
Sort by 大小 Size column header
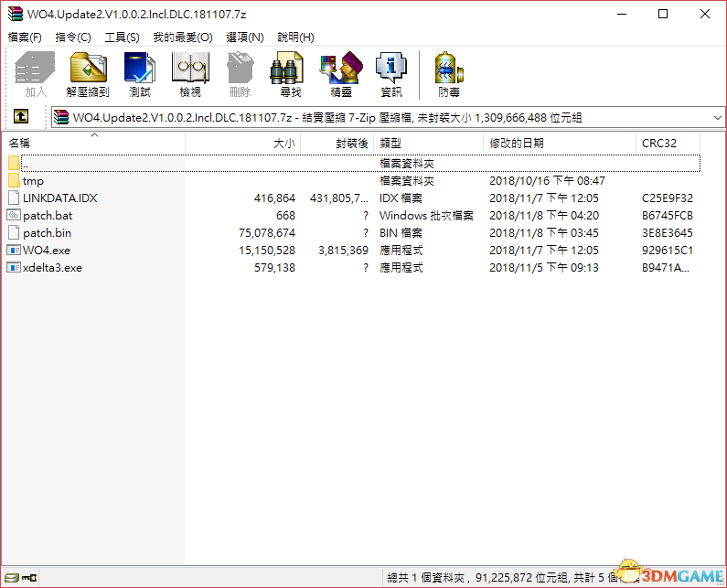243,144
